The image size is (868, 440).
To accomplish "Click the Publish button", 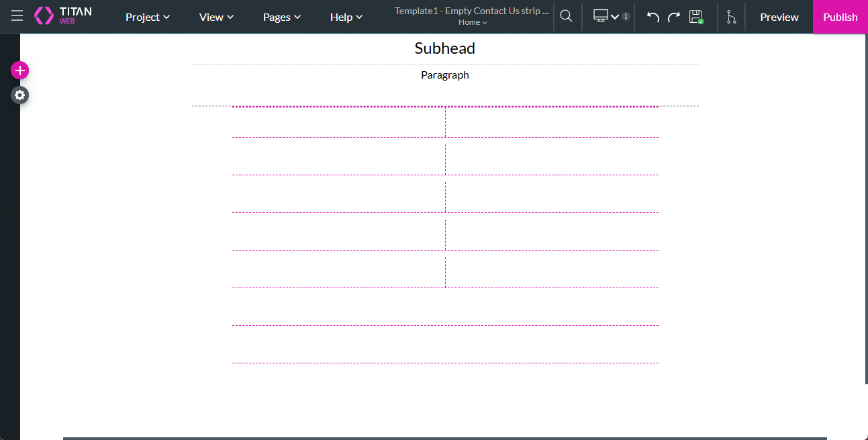I will [x=840, y=17].
